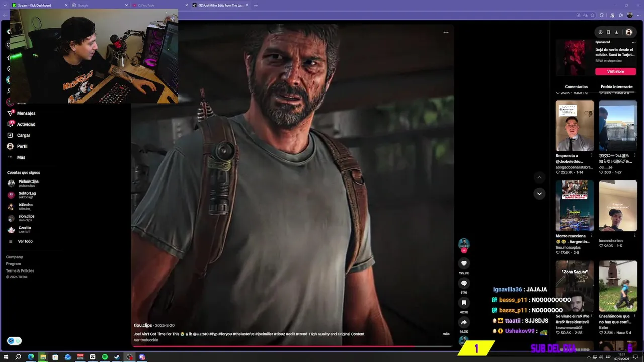Open comments with the speech bubble icon
644x362 pixels.
[x=464, y=283]
